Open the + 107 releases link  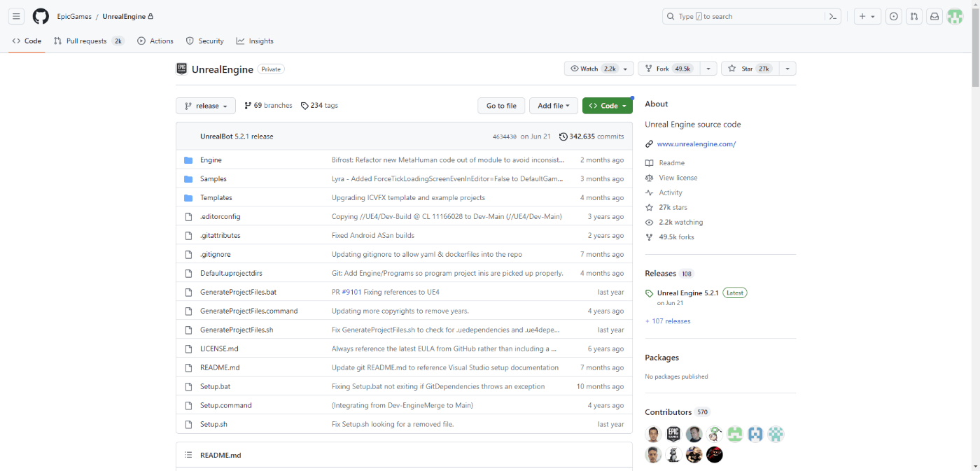click(668, 321)
